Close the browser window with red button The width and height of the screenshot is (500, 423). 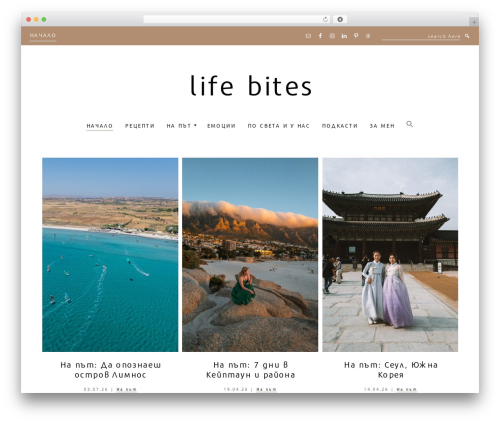point(29,20)
